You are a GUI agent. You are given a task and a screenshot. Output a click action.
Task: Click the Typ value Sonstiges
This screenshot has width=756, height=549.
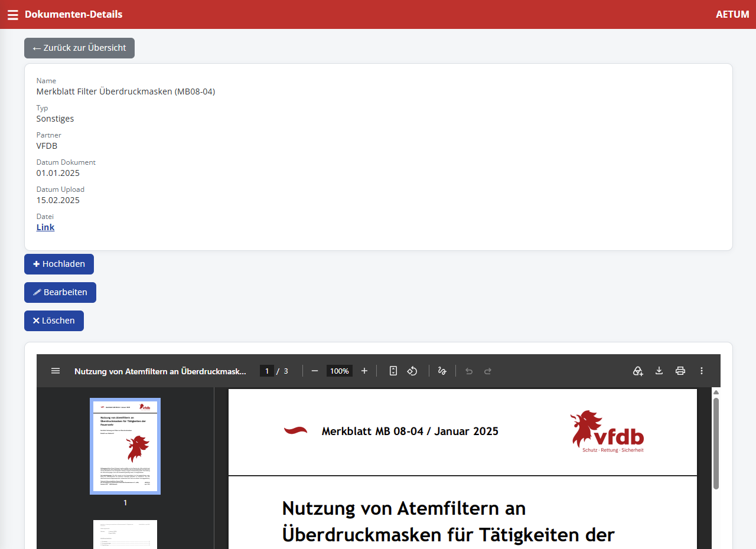click(x=56, y=119)
